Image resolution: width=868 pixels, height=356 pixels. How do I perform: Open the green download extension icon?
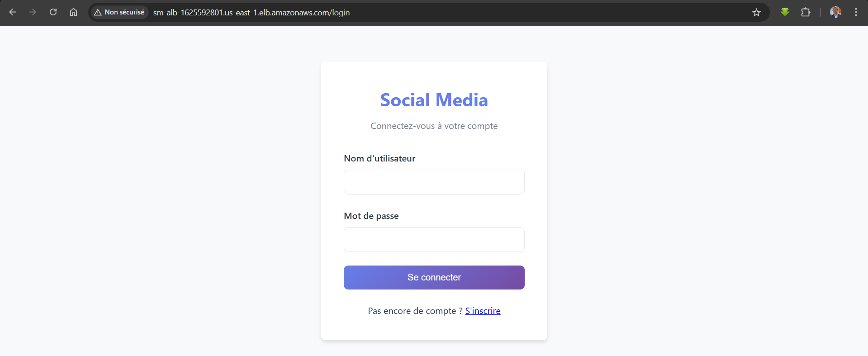785,12
